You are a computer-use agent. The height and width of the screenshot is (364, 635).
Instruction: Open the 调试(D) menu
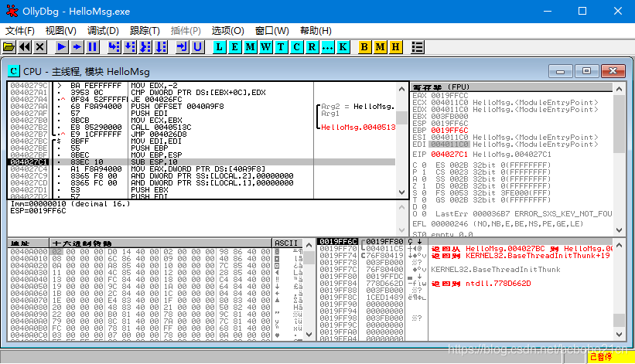click(103, 31)
